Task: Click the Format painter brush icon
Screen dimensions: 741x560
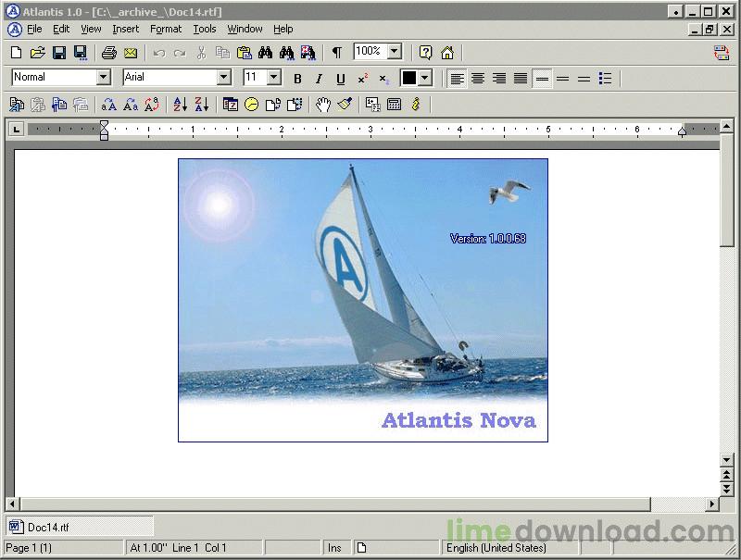Action: (345, 105)
